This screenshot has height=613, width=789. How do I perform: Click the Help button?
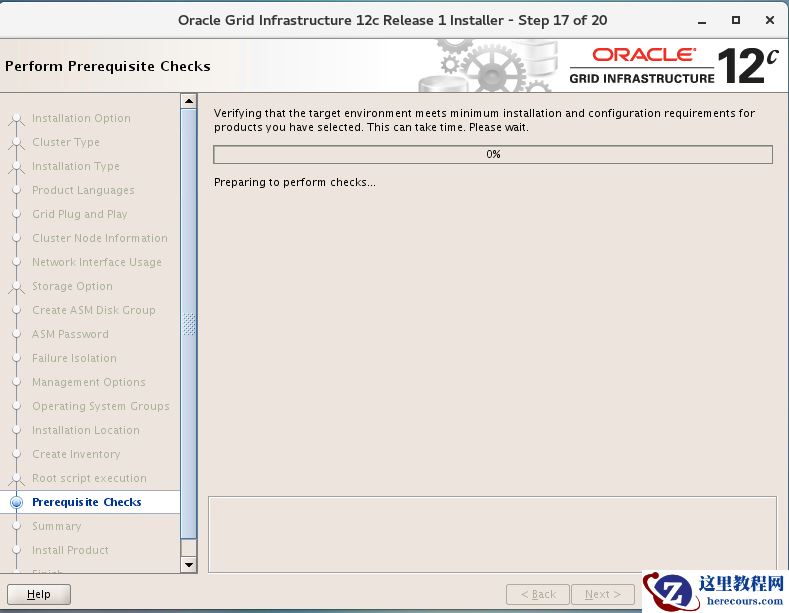click(x=39, y=594)
